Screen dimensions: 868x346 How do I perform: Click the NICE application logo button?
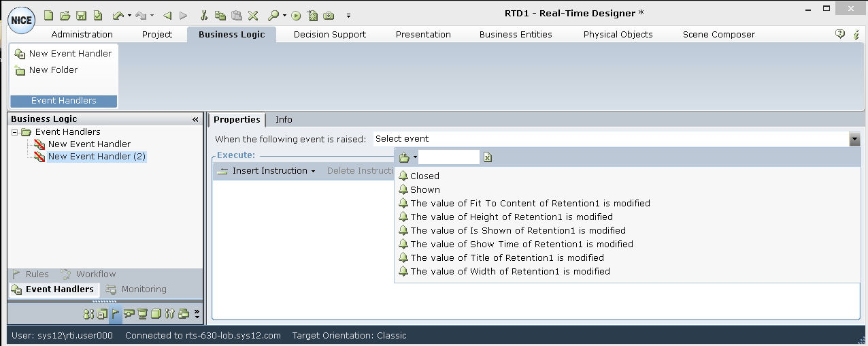pos(22,20)
